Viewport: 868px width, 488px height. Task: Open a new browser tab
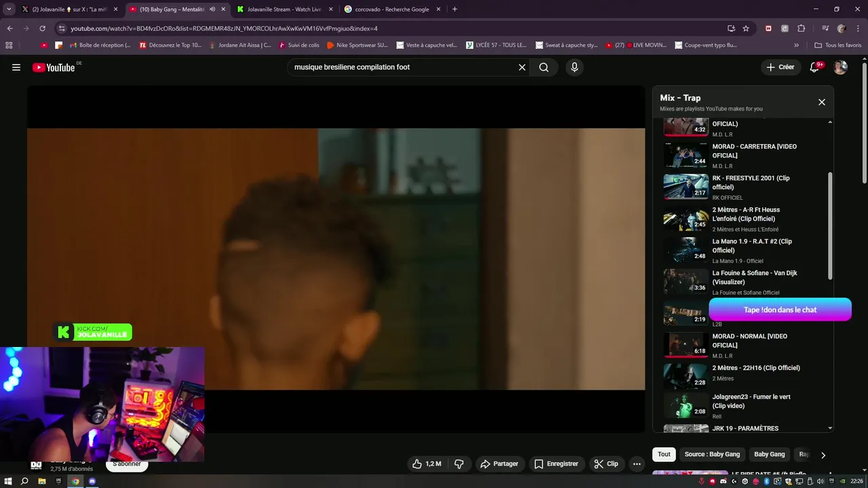pyautogui.click(x=454, y=9)
